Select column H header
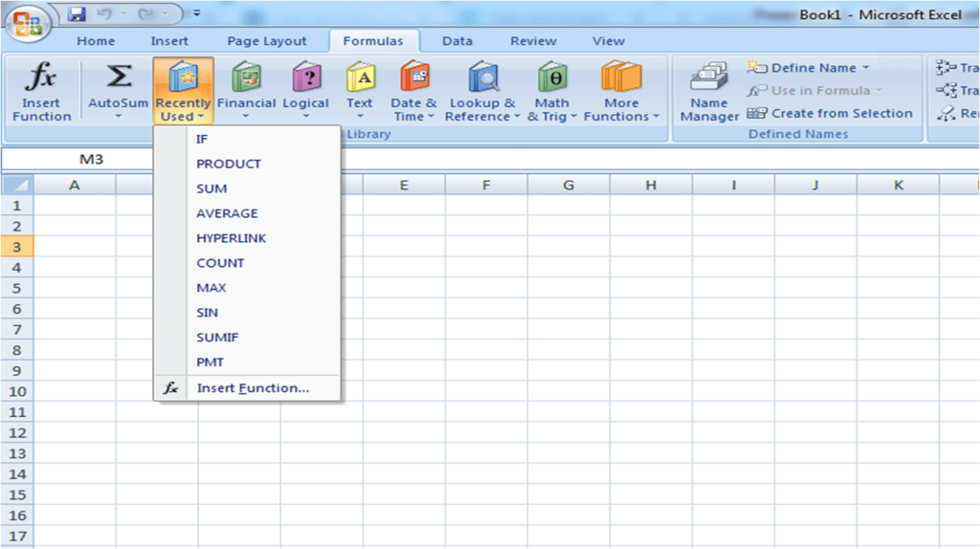This screenshot has height=549, width=980. click(651, 185)
